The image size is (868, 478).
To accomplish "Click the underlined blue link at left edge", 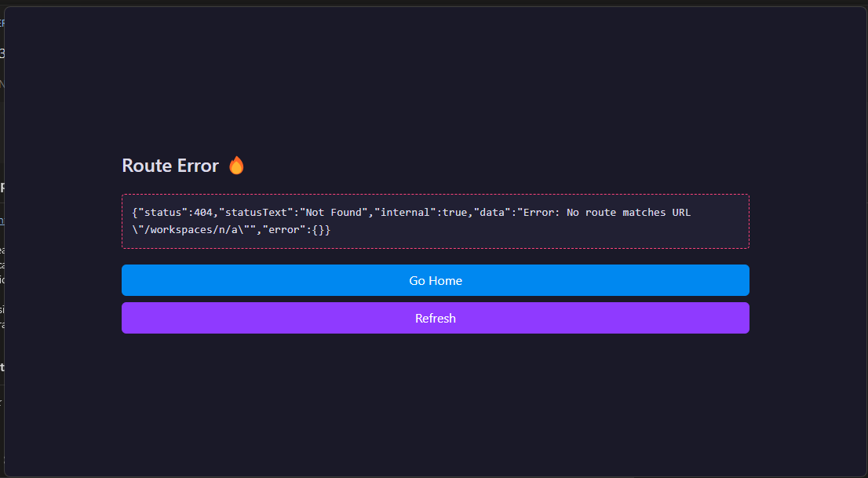I will point(2,221).
